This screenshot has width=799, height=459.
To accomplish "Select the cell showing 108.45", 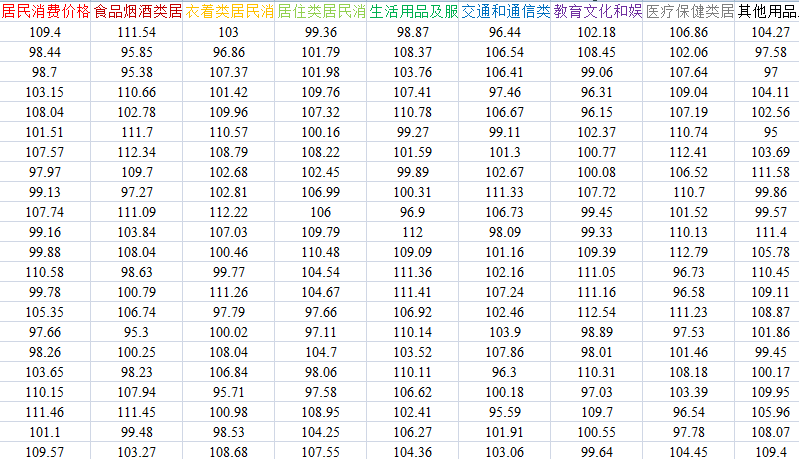I will [x=597, y=52].
